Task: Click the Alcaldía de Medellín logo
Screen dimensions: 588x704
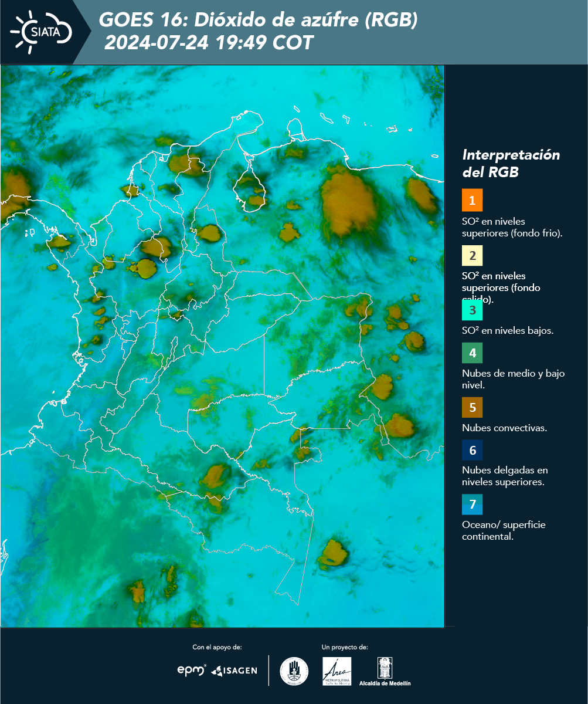Action: (x=385, y=671)
